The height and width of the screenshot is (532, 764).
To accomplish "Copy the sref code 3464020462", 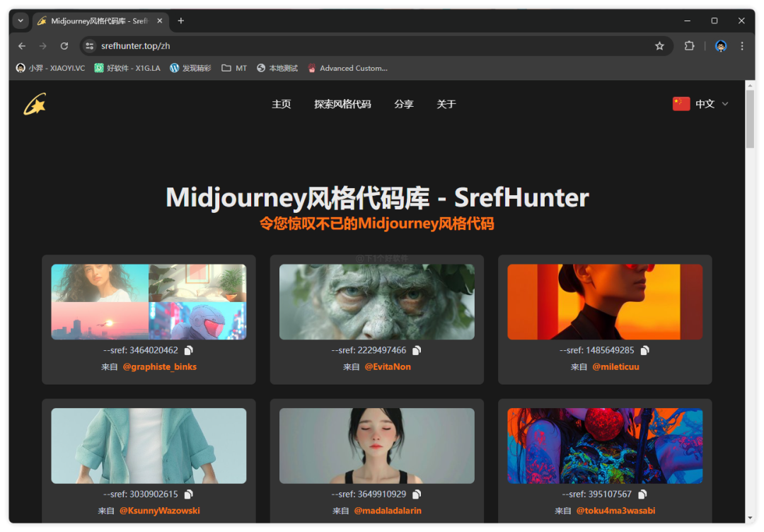I will click(189, 350).
